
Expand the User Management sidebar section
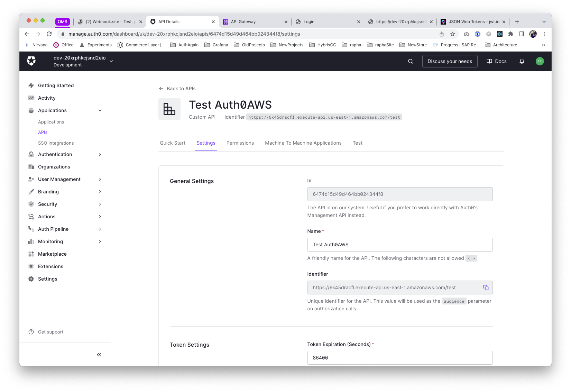(x=100, y=179)
